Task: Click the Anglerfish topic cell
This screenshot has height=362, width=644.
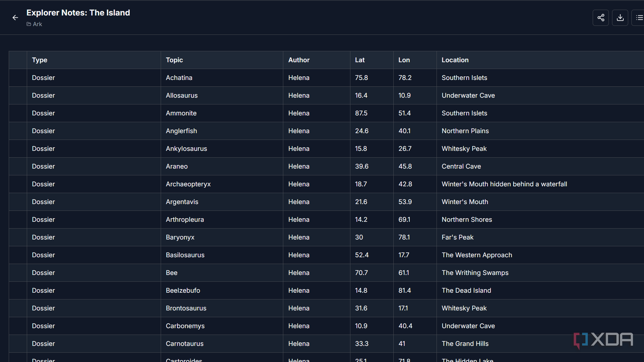Action: pos(222,131)
